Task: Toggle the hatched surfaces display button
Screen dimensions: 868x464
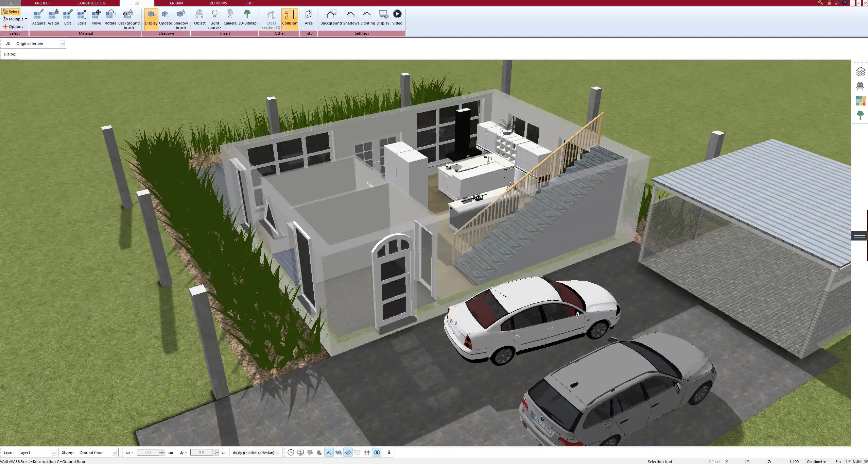Action: [338, 452]
